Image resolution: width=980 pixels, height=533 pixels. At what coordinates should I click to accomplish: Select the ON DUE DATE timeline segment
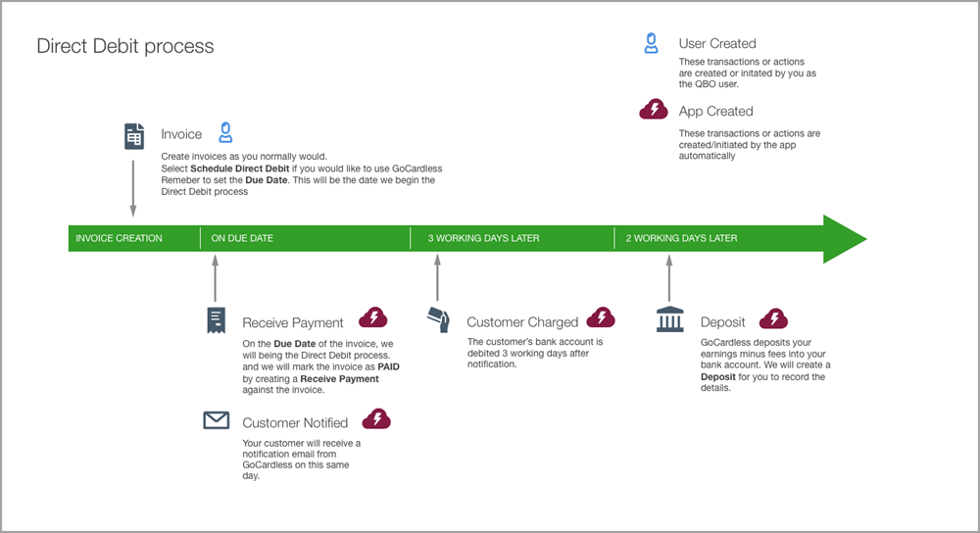(x=305, y=238)
